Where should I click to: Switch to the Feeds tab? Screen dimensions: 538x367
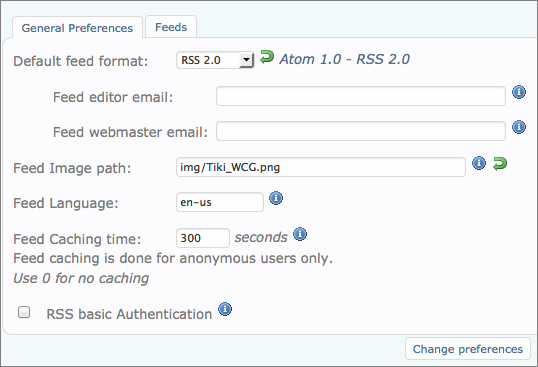pyautogui.click(x=171, y=27)
